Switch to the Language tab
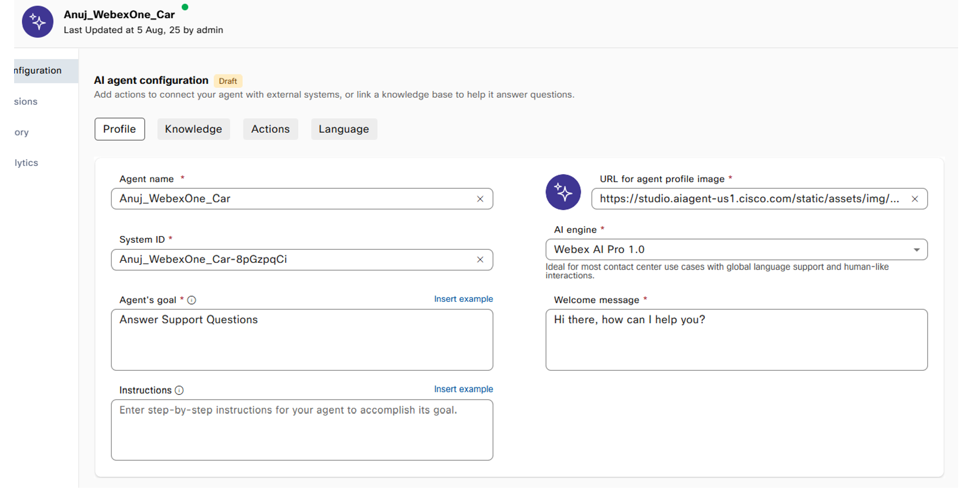This screenshot has height=498, width=980. pyautogui.click(x=344, y=129)
